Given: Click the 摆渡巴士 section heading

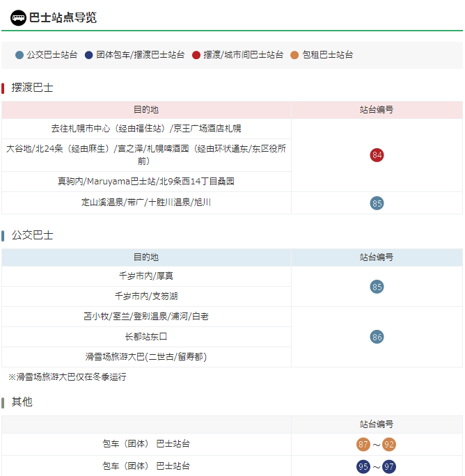Looking at the screenshot, I should click(x=32, y=88).
